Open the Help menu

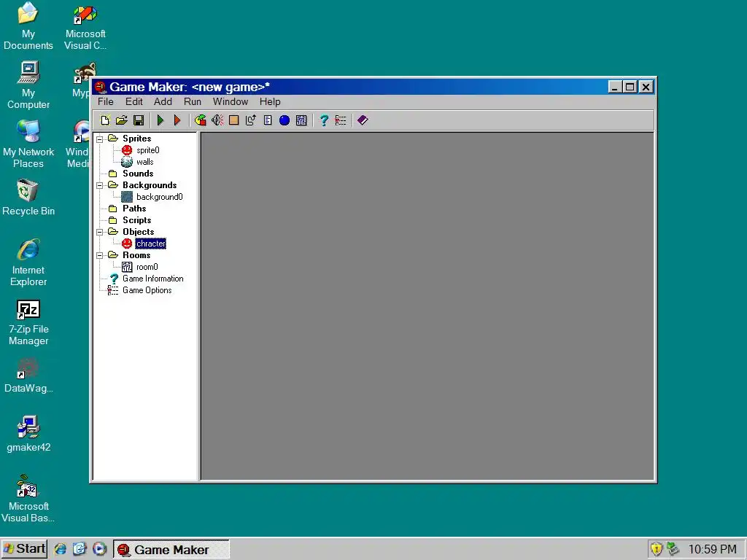(270, 101)
